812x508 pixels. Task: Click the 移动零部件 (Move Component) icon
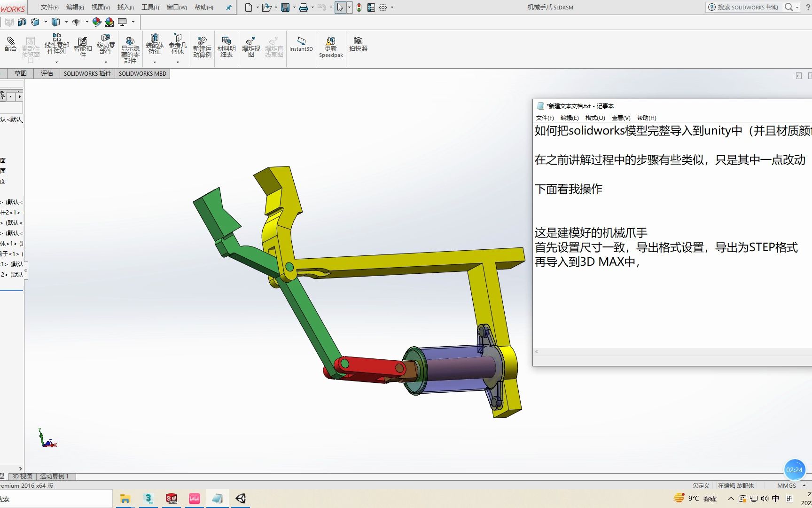pos(106,44)
